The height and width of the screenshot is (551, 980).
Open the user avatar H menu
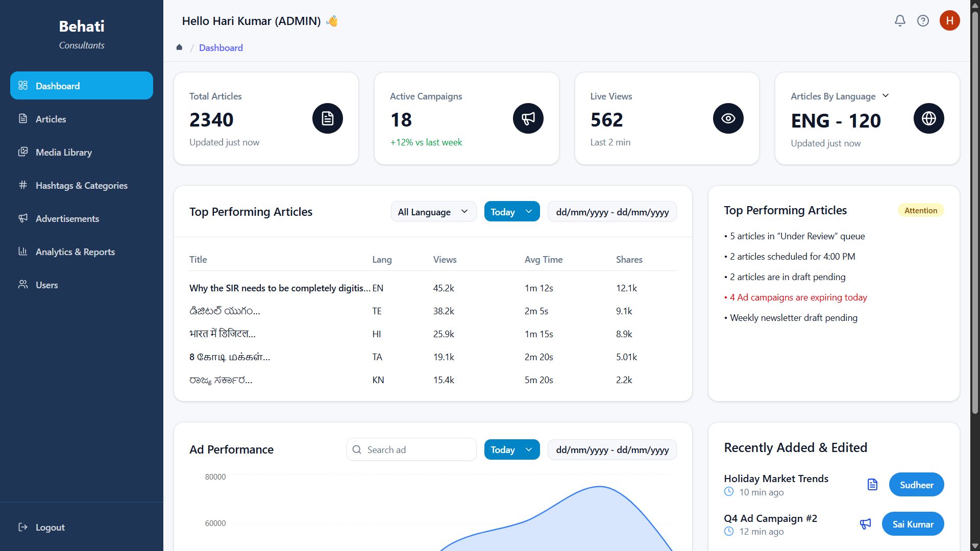(949, 20)
